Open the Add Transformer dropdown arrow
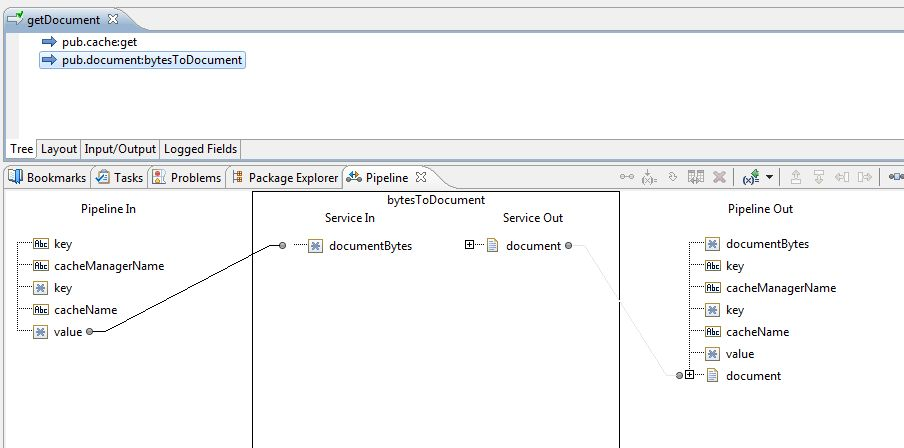 coord(769,177)
